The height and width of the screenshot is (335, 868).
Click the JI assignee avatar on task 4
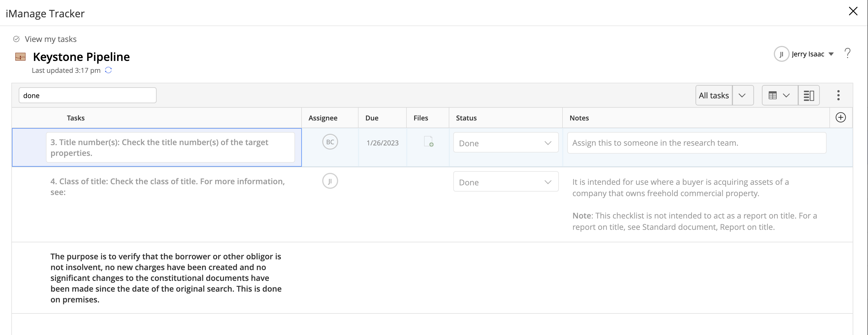[x=330, y=181]
